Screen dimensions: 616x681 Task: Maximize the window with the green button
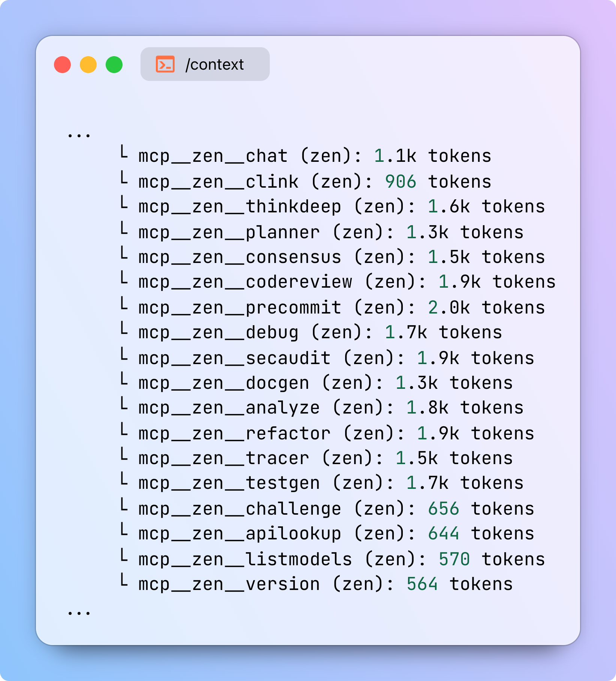[114, 64]
